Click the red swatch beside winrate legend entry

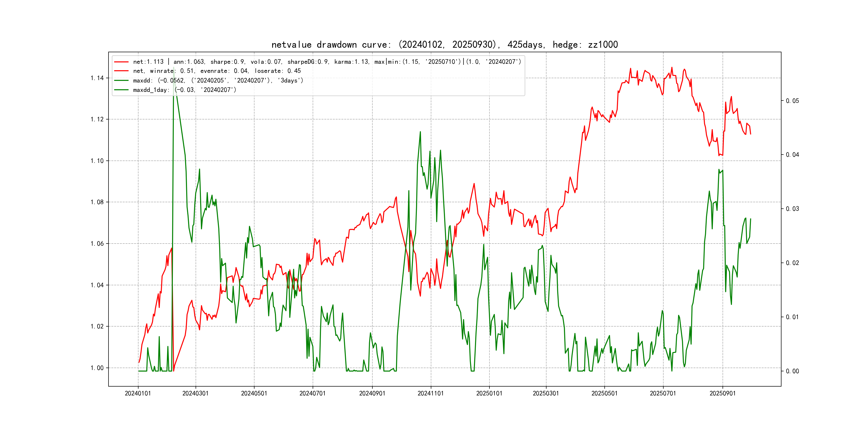121,71
